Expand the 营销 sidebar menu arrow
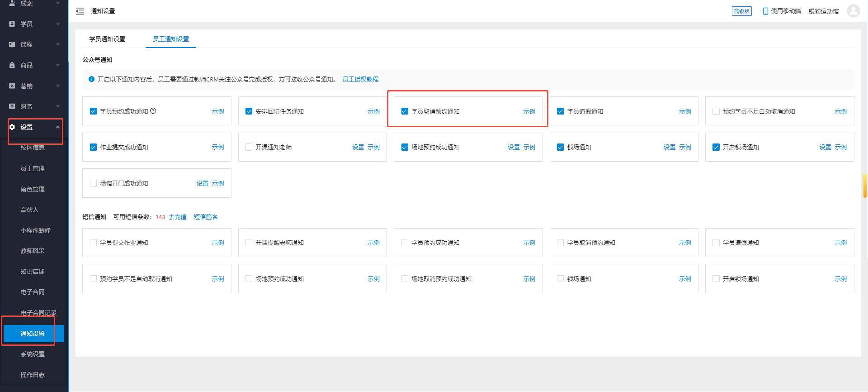Screen dimensions: 868x392 (57, 86)
